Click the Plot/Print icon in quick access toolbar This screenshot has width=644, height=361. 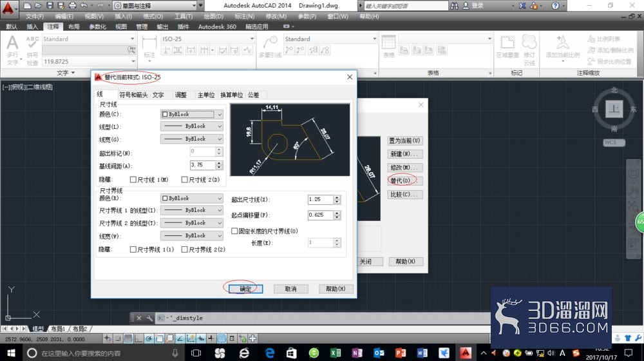pyautogui.click(x=73, y=5)
